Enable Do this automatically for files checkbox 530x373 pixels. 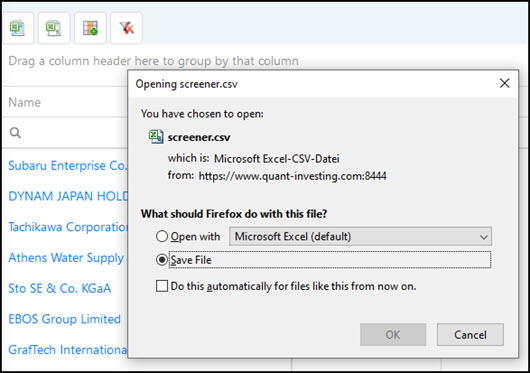(x=162, y=286)
